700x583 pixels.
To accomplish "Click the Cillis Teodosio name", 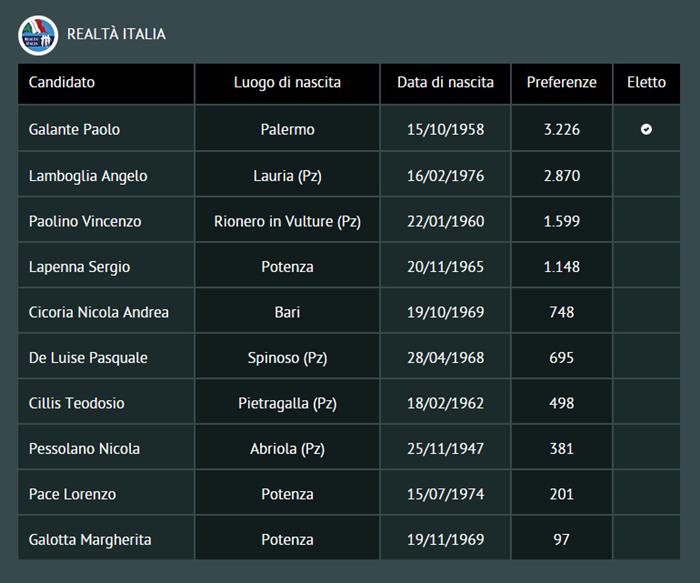I will [x=77, y=403].
